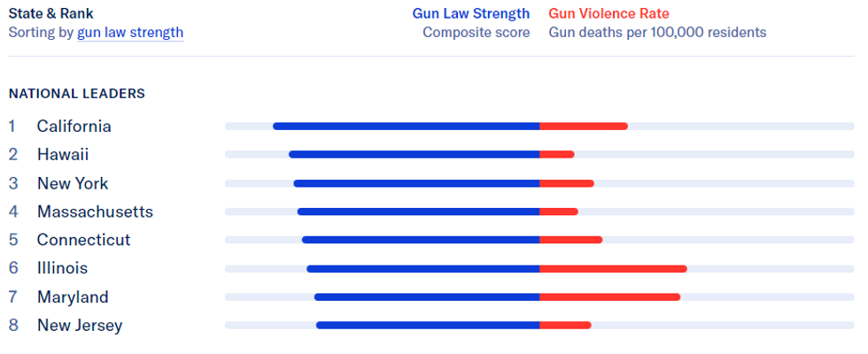868x354 pixels.
Task: Click Illinois's red gun violence rate bar
Action: [613, 268]
